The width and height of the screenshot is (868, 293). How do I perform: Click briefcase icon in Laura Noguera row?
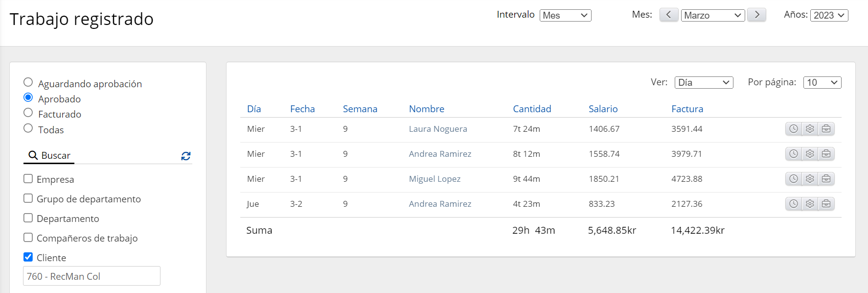[x=826, y=129]
